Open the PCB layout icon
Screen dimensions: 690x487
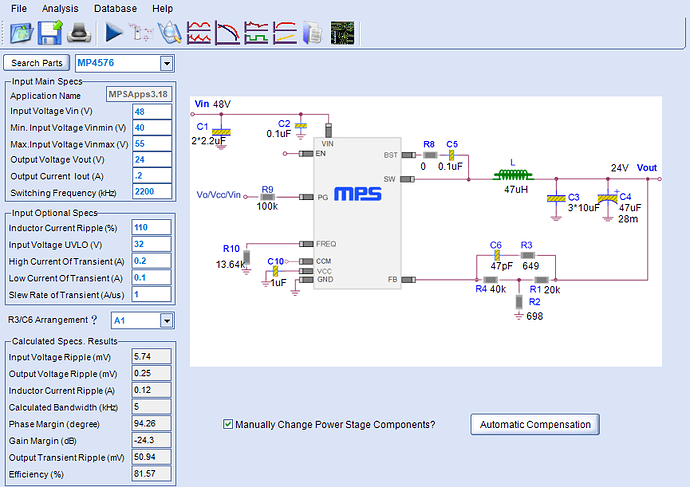pos(342,33)
